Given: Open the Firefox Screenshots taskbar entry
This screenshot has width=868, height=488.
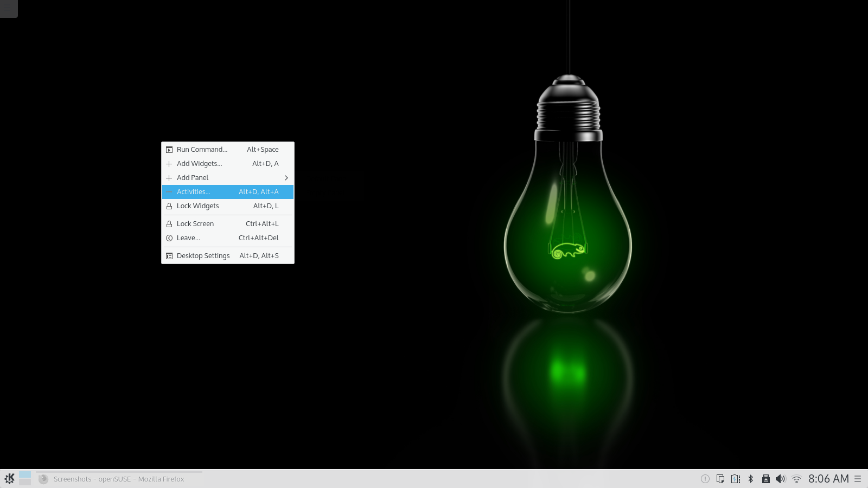Looking at the screenshot, I should tap(118, 479).
